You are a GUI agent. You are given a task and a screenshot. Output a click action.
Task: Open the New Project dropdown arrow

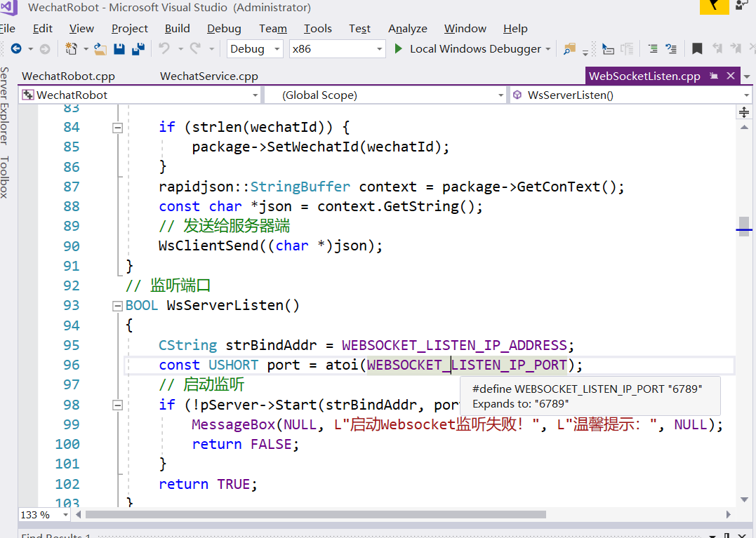[x=86, y=49]
